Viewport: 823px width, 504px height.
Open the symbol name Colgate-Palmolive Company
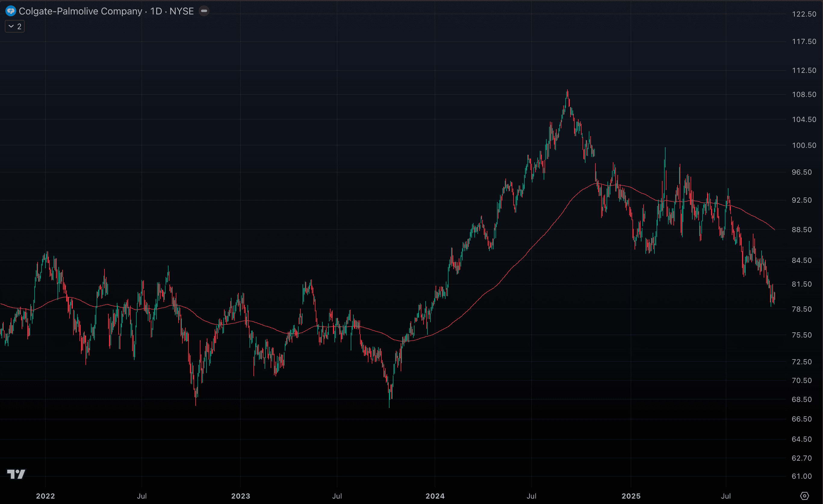[x=80, y=11]
